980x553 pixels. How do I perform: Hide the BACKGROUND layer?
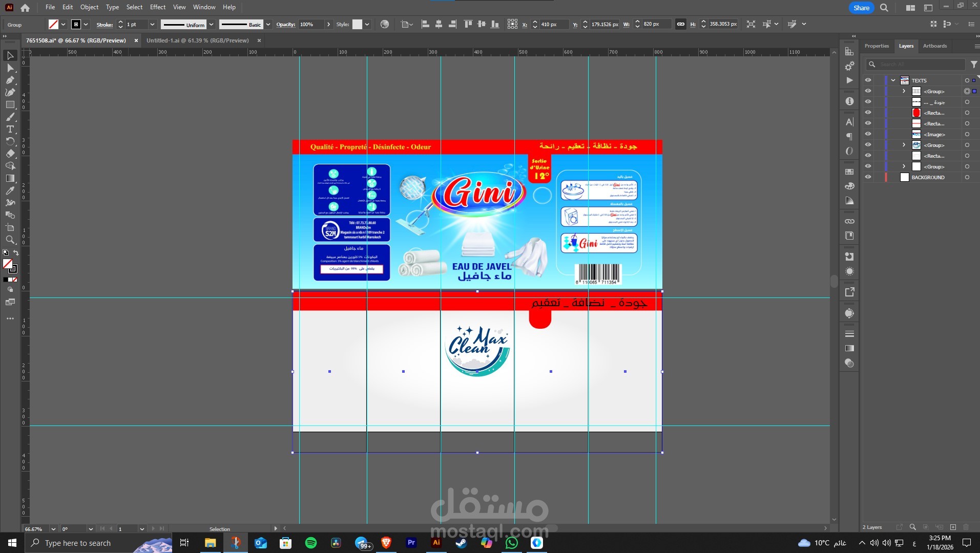(868, 177)
